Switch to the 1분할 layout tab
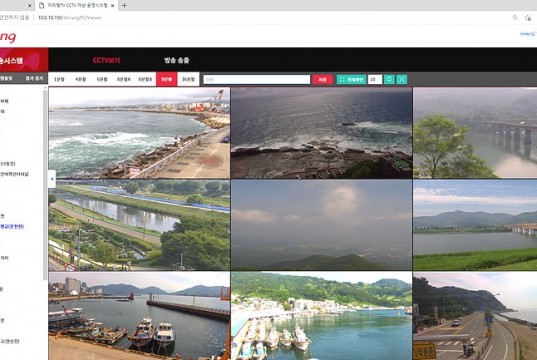Viewport: 537px width, 360px height. coord(59,79)
